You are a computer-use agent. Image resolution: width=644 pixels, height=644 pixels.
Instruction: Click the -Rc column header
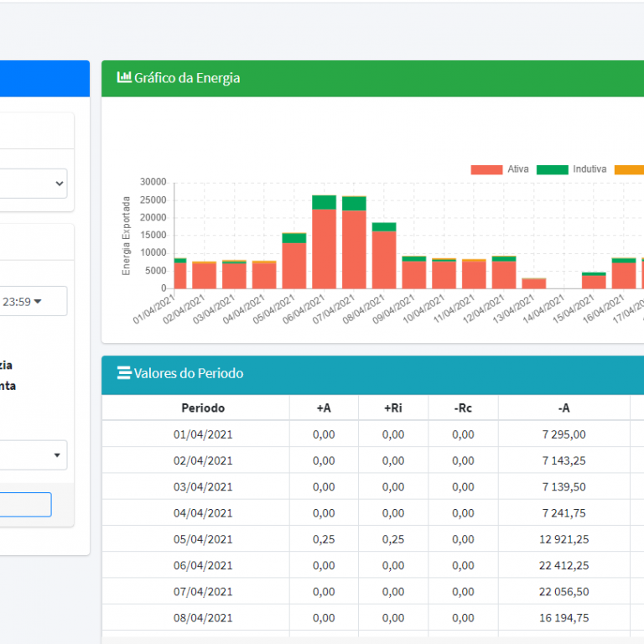click(463, 408)
